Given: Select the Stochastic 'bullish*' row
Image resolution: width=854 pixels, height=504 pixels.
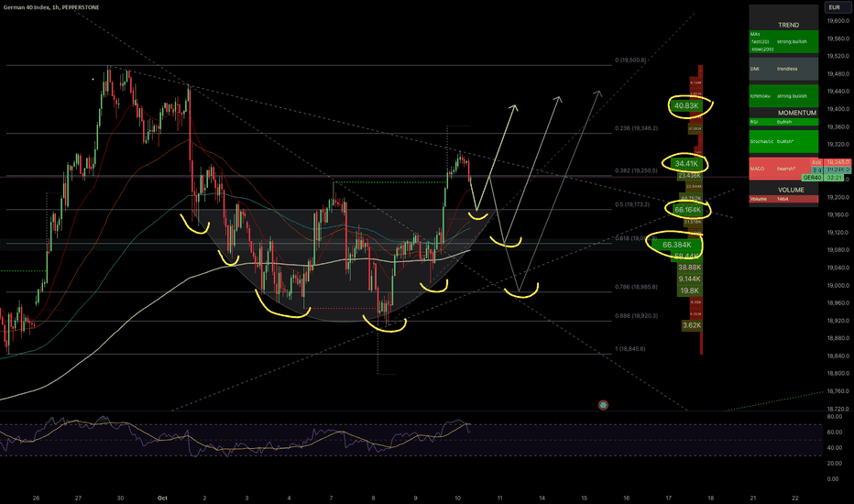Looking at the screenshot, I should (x=783, y=142).
